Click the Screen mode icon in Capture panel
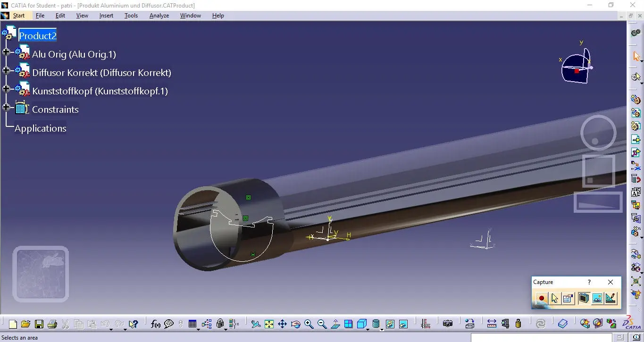 pyautogui.click(x=584, y=298)
